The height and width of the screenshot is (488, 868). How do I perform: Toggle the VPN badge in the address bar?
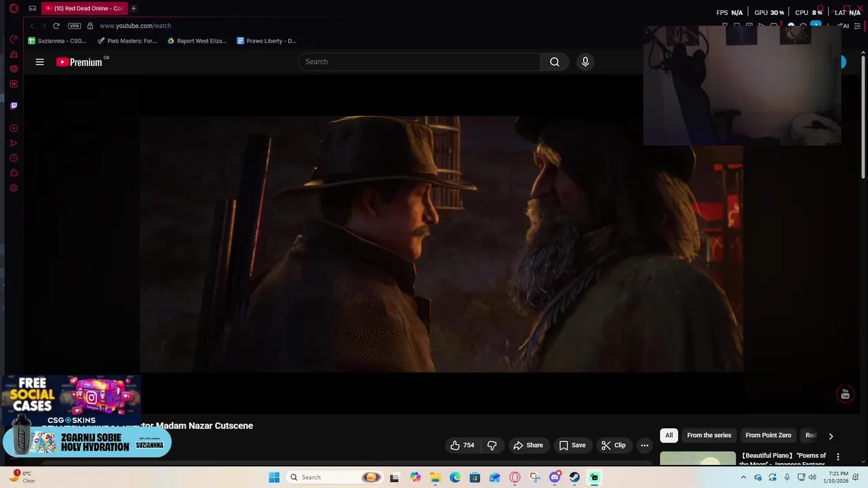75,26
